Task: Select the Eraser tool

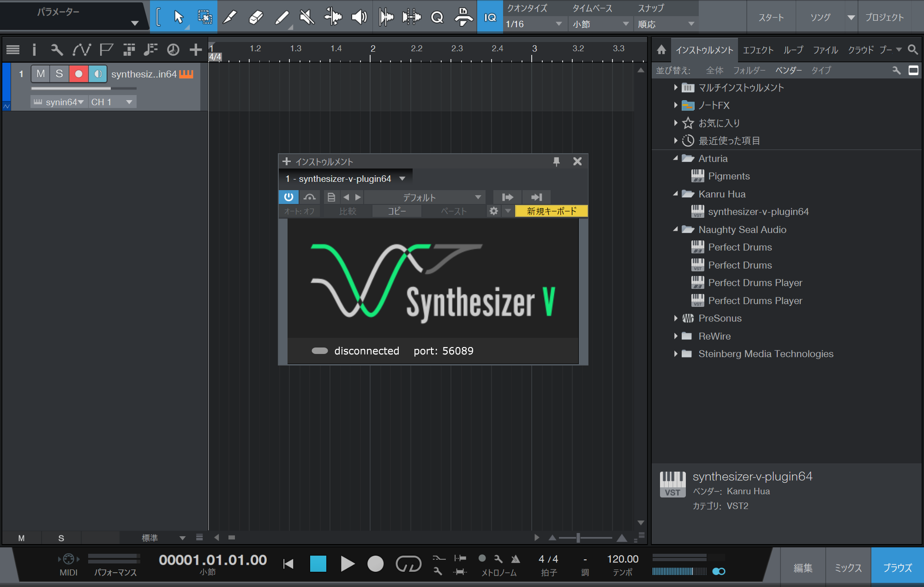Action: (256, 17)
